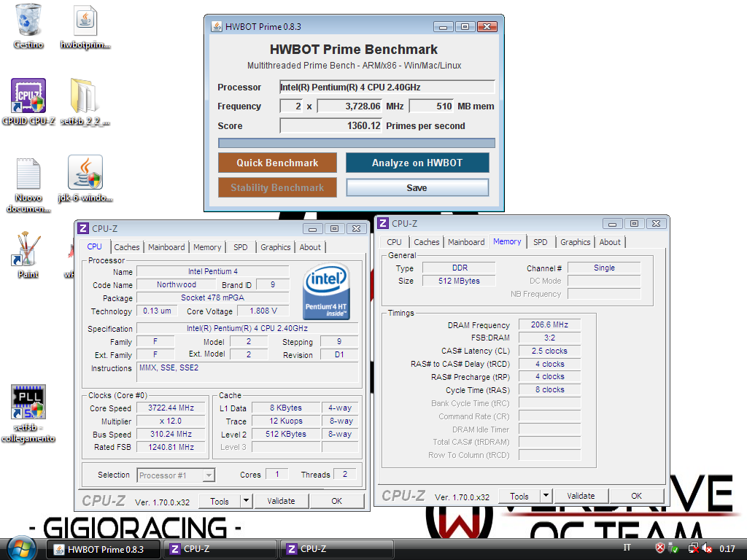This screenshot has width=747, height=560.
Task: Open the setfsb collegamento PLL shortcut
Action: [x=28, y=413]
